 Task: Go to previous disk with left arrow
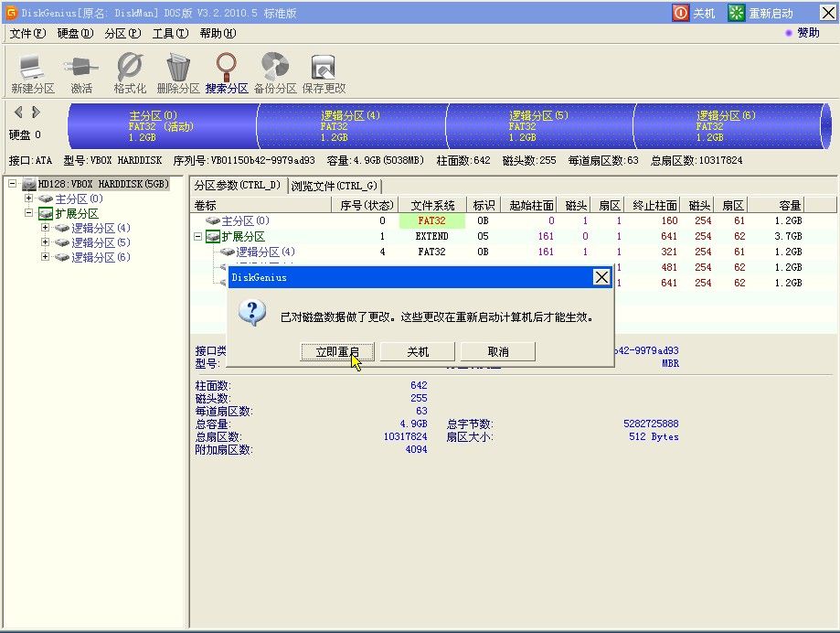(x=19, y=112)
